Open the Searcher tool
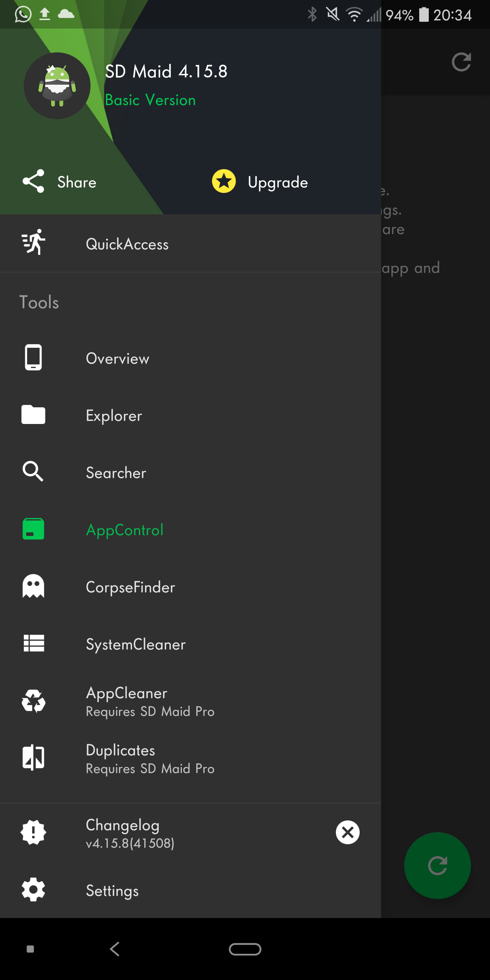The height and width of the screenshot is (980, 490). pos(190,473)
